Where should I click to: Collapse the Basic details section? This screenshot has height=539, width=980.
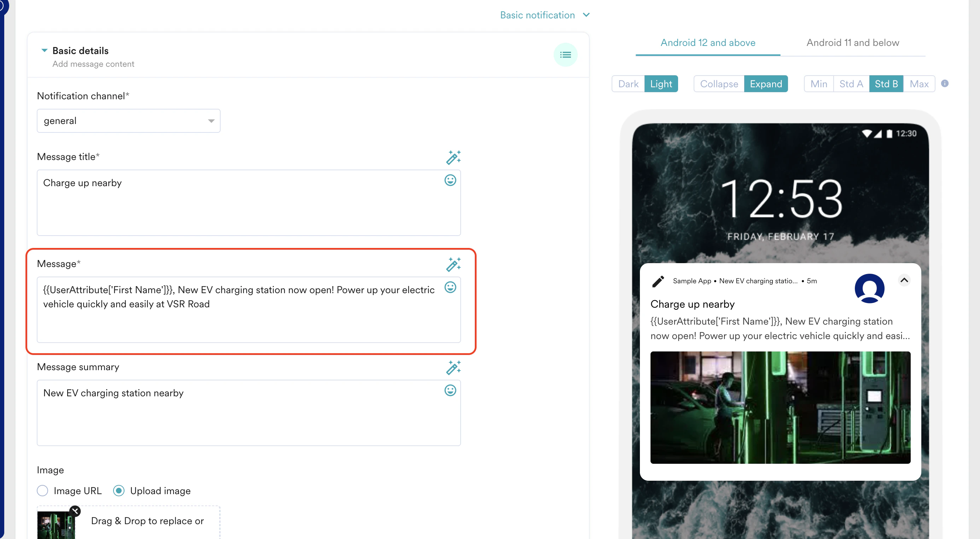(44, 50)
